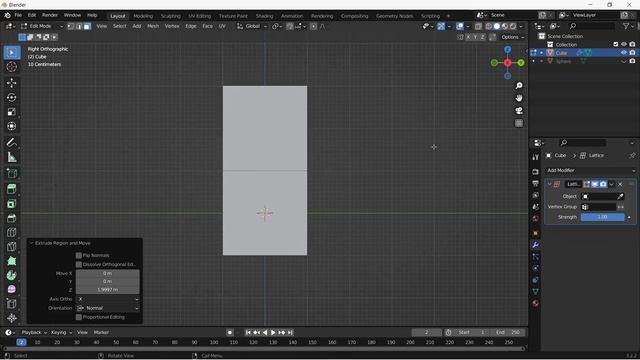Select the Spin tool
The height and width of the screenshot is (360, 640).
11,275
